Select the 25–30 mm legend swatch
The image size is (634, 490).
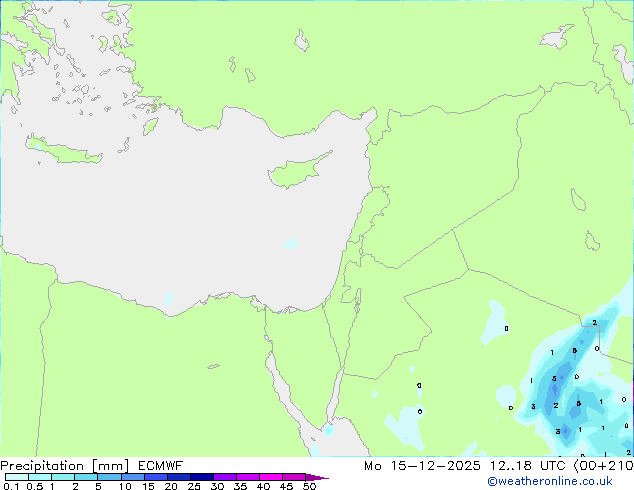[x=201, y=477]
